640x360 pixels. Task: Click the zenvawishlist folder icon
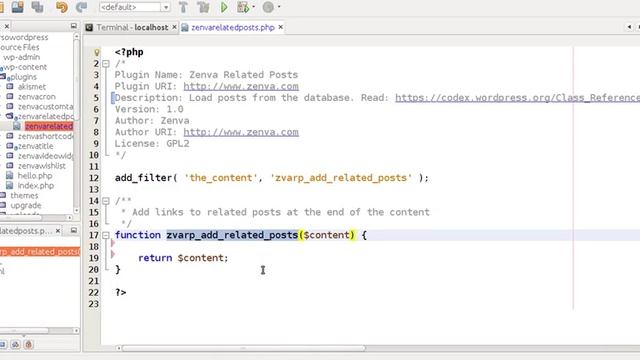click(10, 166)
